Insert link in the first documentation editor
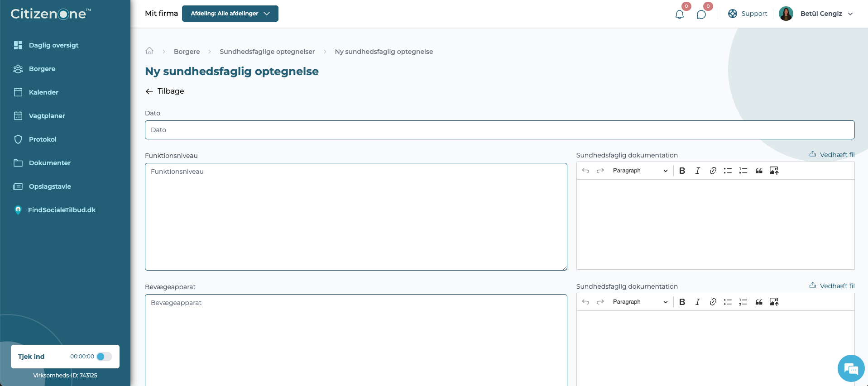Image resolution: width=868 pixels, height=386 pixels. pos(713,171)
